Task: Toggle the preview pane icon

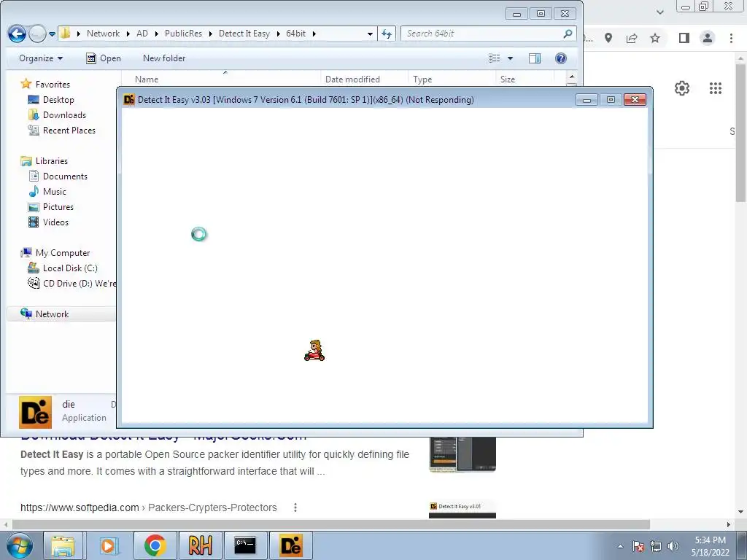Action: [x=535, y=58]
